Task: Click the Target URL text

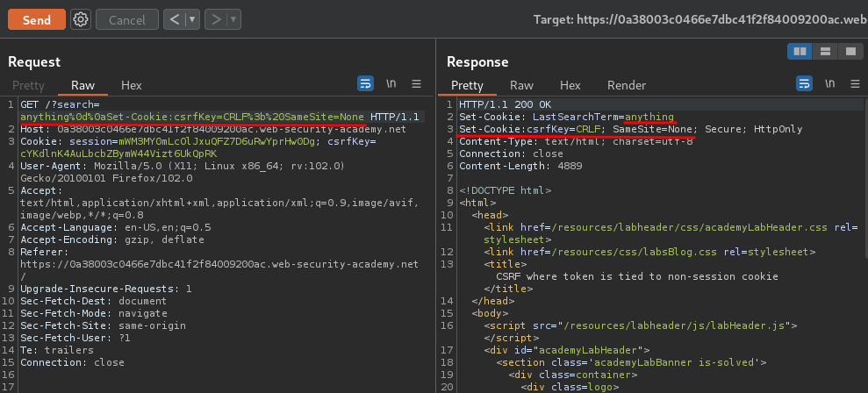Action: (699, 20)
